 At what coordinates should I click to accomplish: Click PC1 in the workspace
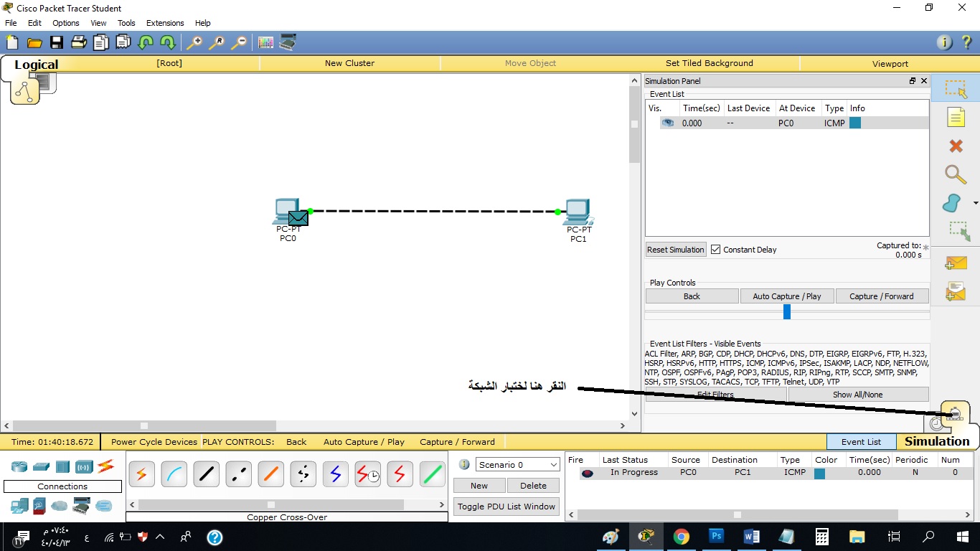(x=578, y=210)
